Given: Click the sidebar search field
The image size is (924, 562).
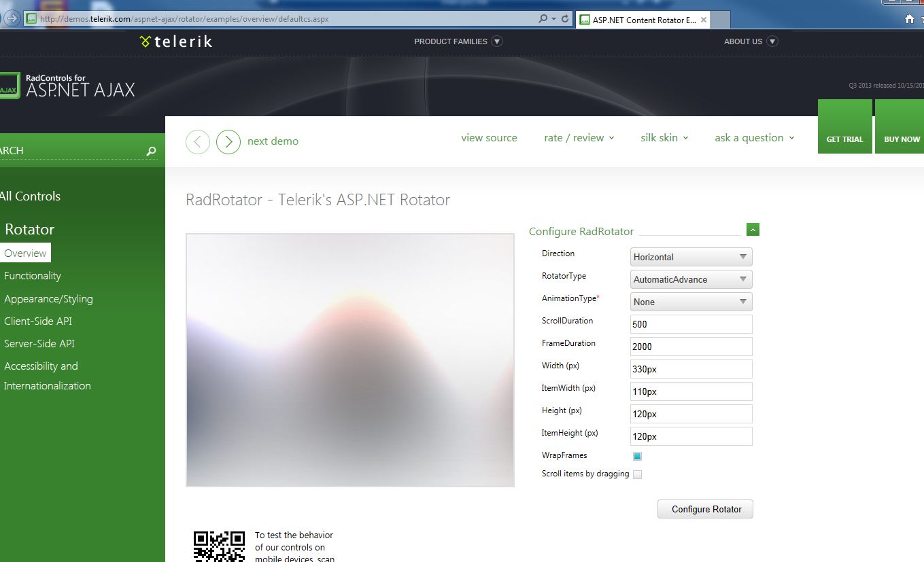Looking at the screenshot, I should pos(71,151).
